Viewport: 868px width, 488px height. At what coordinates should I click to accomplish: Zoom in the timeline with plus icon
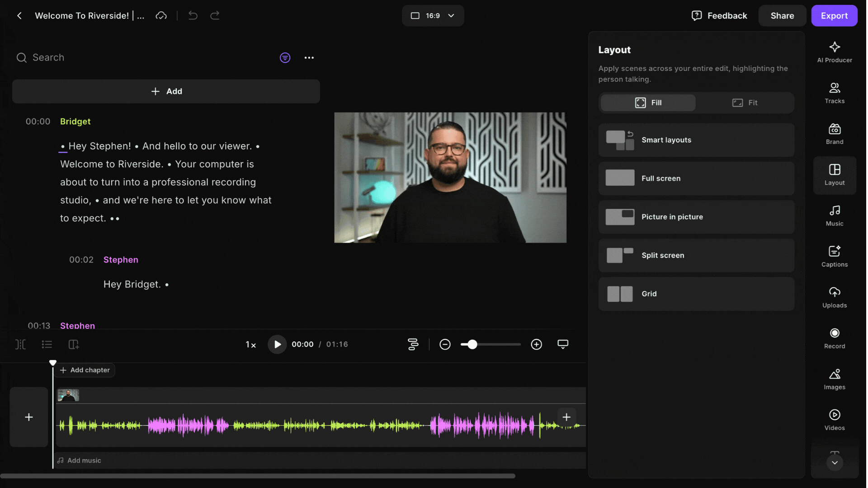[x=536, y=344]
